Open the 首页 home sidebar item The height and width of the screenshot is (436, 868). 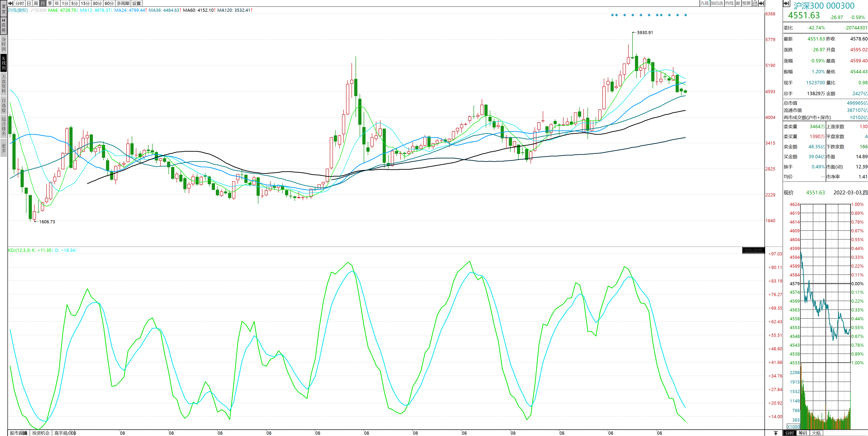click(4, 9)
